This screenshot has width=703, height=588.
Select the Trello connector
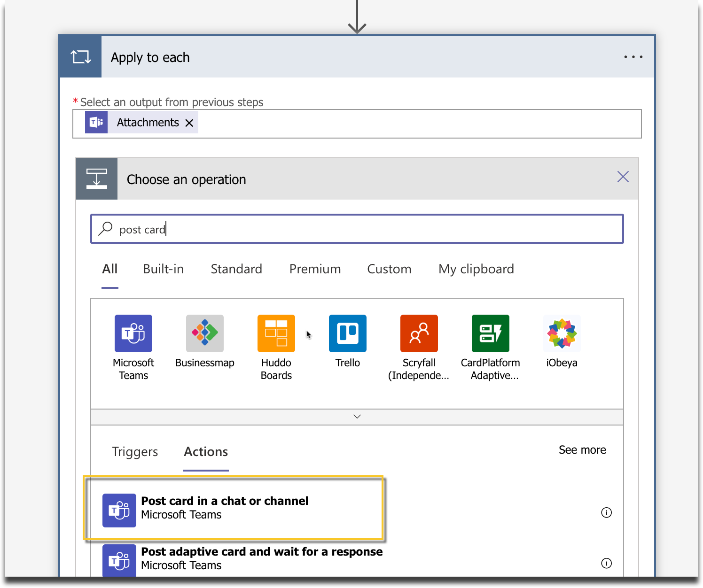tap(348, 341)
